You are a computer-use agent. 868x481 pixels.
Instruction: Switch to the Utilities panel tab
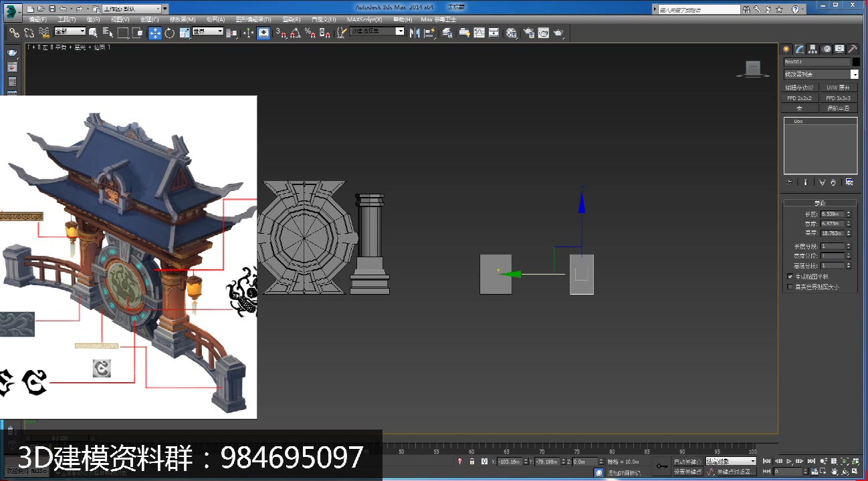point(853,49)
